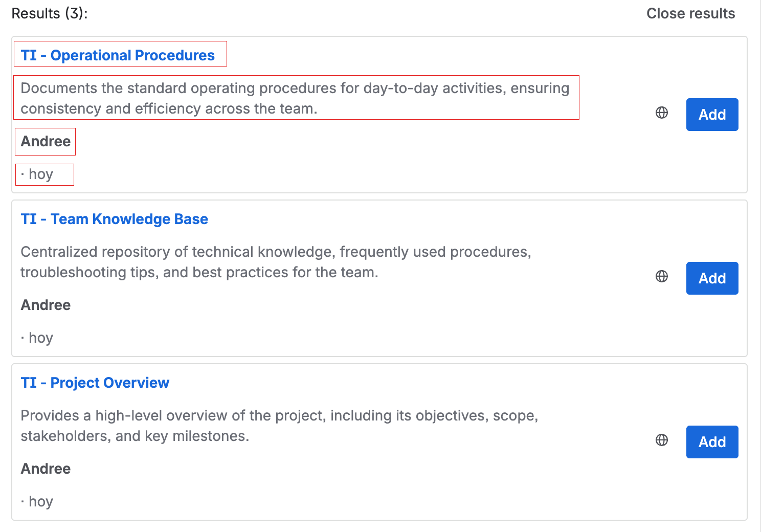Click globe icon for Project Overview result
The height and width of the screenshot is (532, 761).
[x=662, y=440]
